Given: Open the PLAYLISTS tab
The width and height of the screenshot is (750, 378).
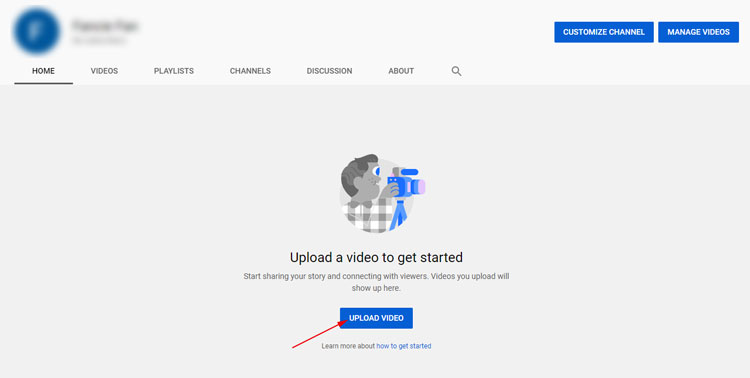Looking at the screenshot, I should pyautogui.click(x=174, y=71).
